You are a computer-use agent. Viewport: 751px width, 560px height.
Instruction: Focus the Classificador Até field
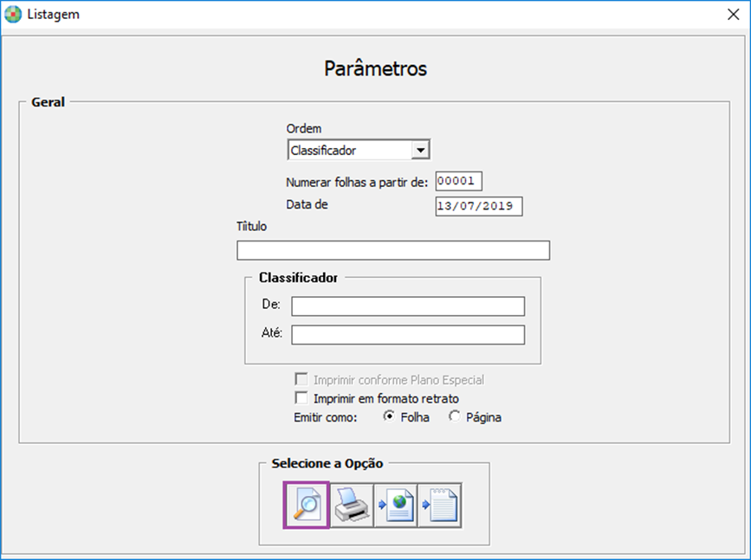[x=408, y=335]
